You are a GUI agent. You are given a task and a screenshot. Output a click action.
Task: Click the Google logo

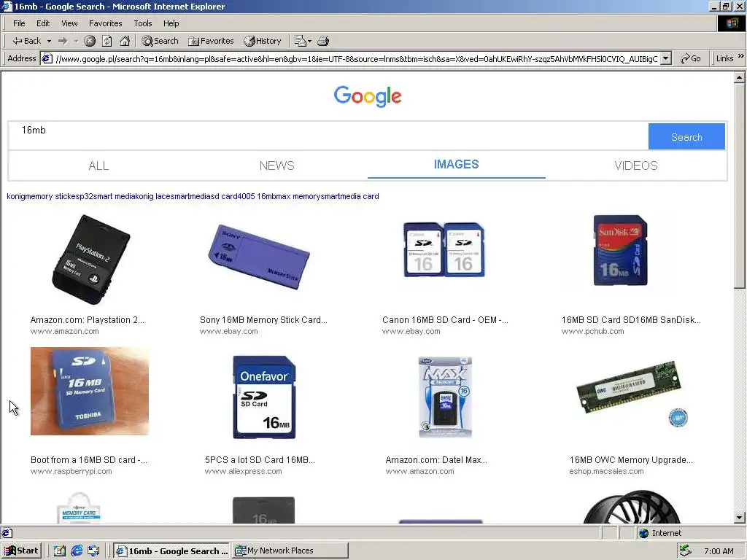368,96
